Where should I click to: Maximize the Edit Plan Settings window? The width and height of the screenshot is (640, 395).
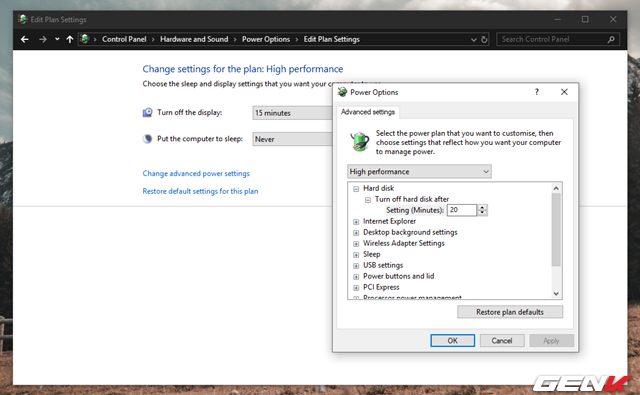[585, 19]
